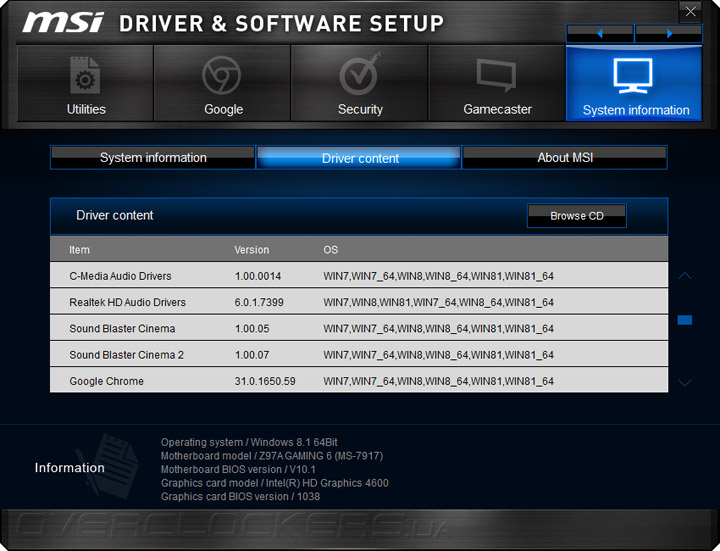
Task: Select the Sound Blaster Cinema 2 row
Action: point(359,354)
